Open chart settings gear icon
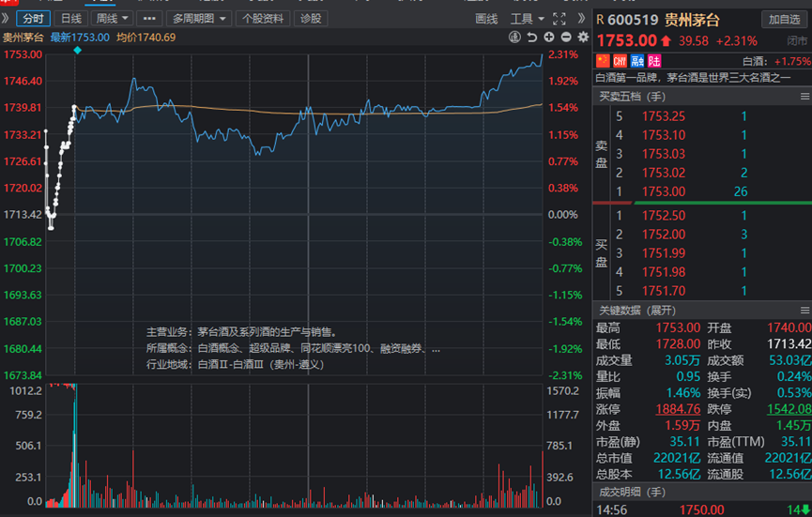Screen dimensions: 812x517 coord(583,37)
